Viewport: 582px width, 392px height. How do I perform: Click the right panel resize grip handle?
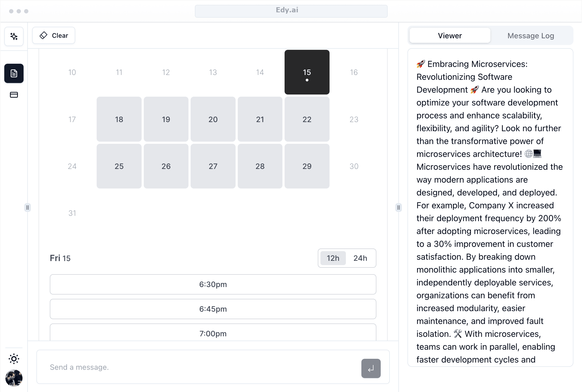point(398,208)
